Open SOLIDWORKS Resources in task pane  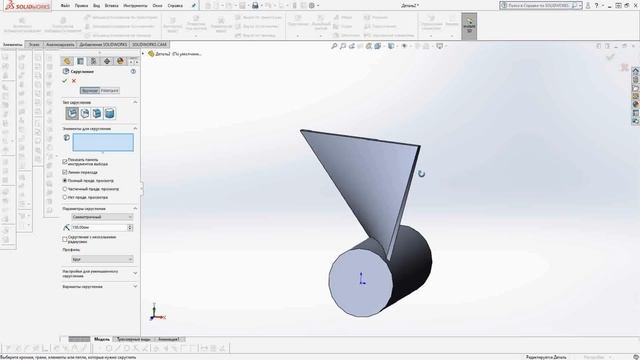(636, 71)
